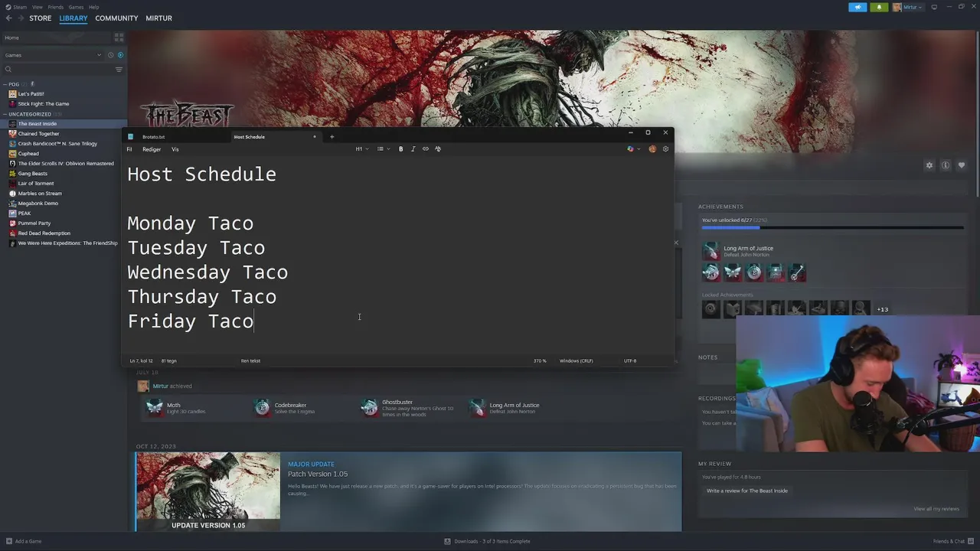Open the View menu in Steam
The width and height of the screenshot is (980, 551).
37,7
